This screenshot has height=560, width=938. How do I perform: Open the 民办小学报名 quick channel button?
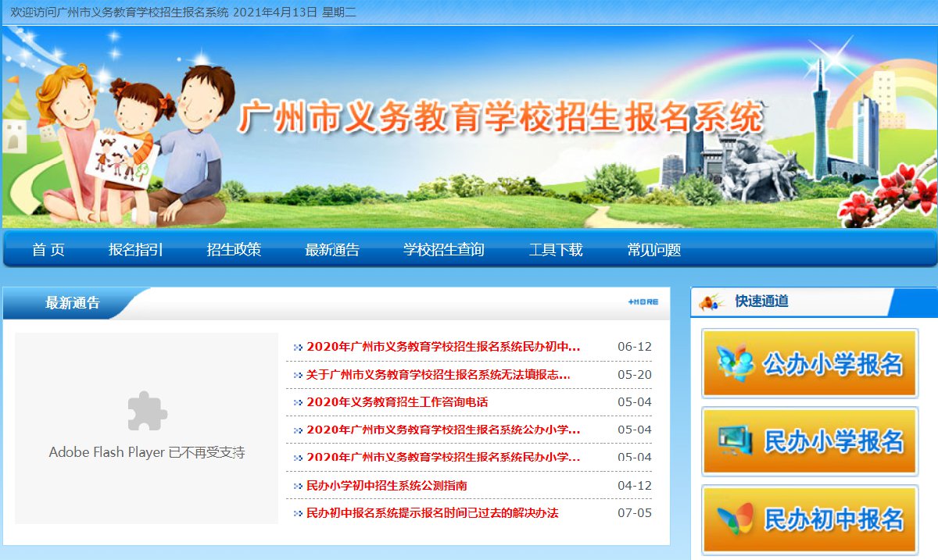(x=810, y=441)
